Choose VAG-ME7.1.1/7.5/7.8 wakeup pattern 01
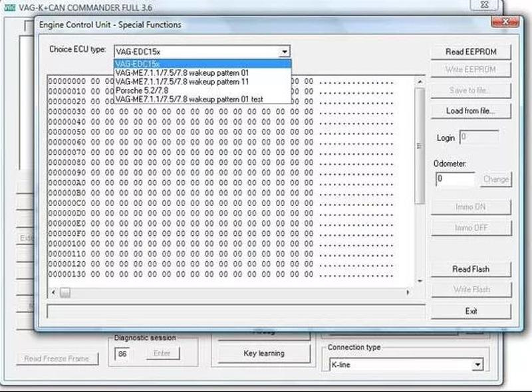Screen dimensions: 532x392 coord(203,73)
